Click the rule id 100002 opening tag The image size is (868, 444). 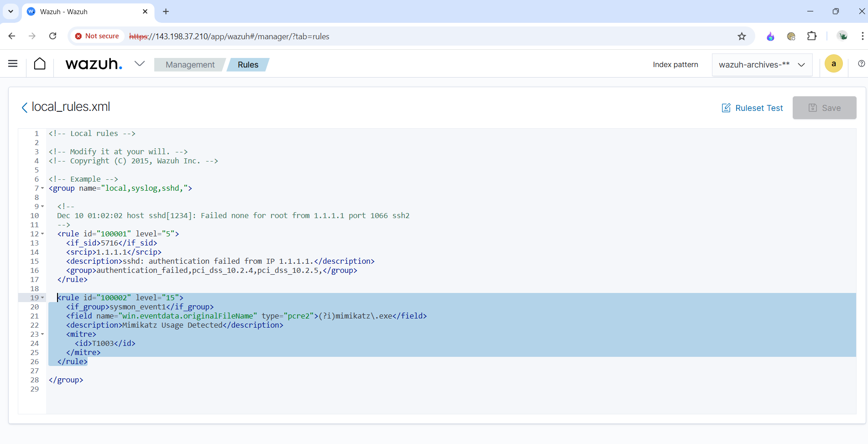click(x=120, y=298)
